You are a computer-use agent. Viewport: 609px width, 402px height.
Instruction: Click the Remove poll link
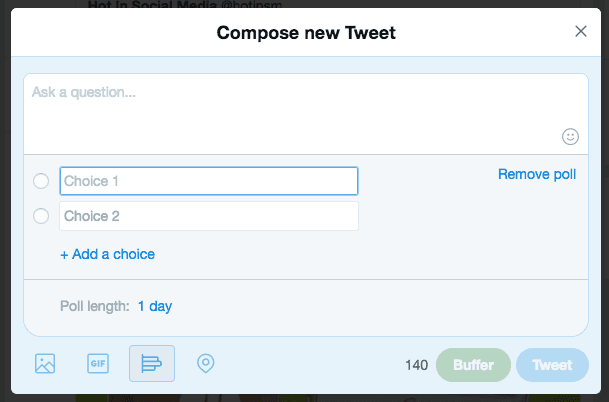pyautogui.click(x=537, y=174)
